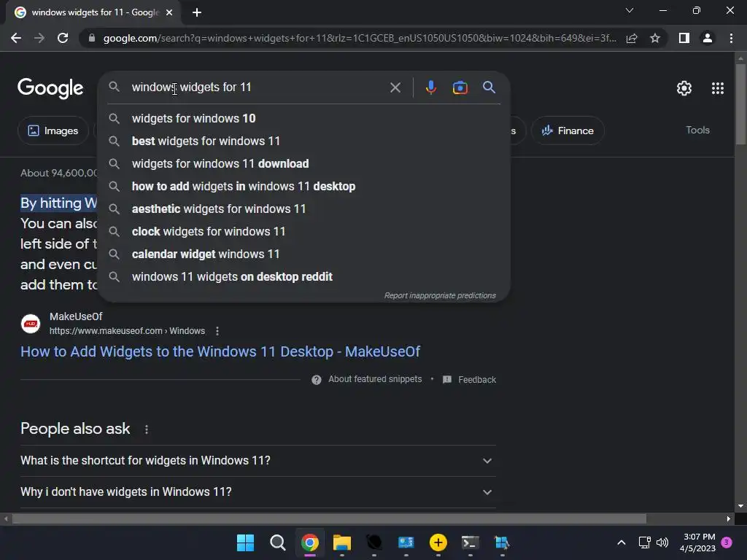Open more options next to makeuseof.com URL
This screenshot has width=747, height=560.
[x=217, y=331]
